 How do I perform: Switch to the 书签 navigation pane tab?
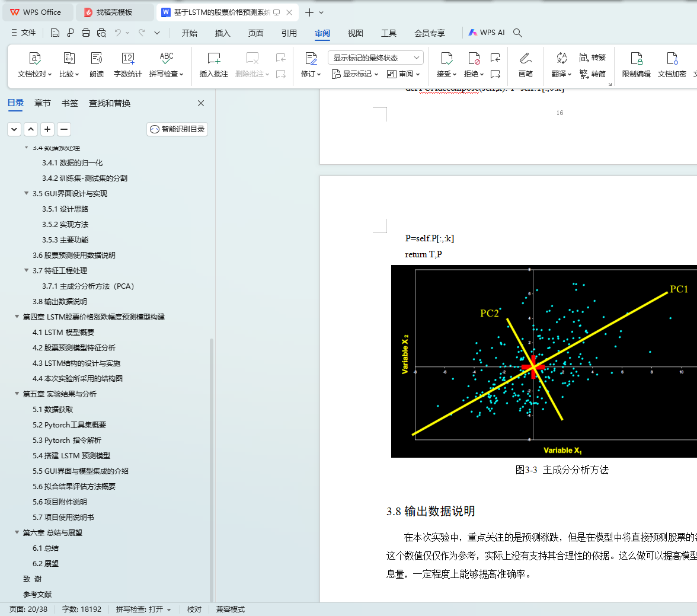(70, 103)
